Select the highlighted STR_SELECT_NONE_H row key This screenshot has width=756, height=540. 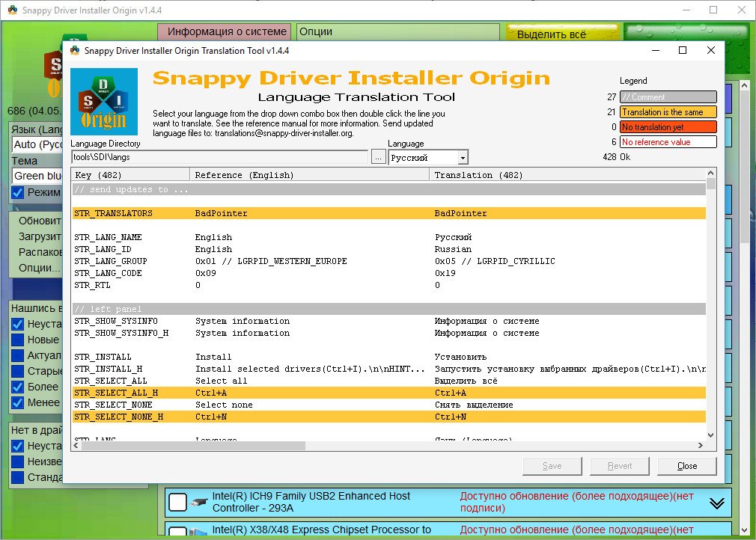point(118,417)
